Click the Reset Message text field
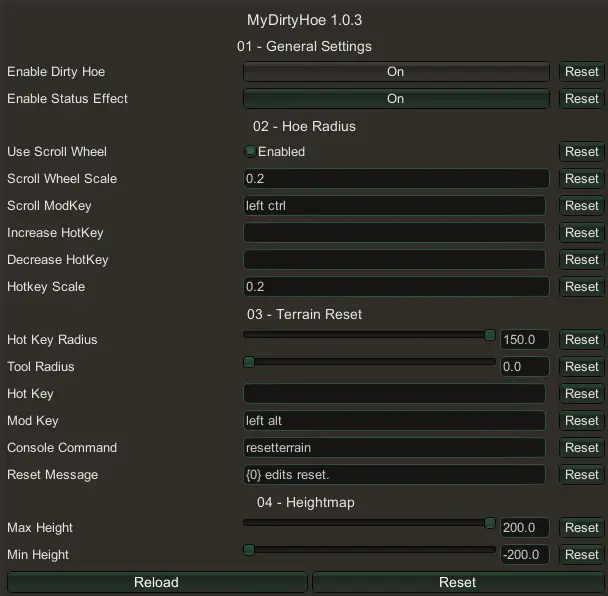 click(x=394, y=475)
